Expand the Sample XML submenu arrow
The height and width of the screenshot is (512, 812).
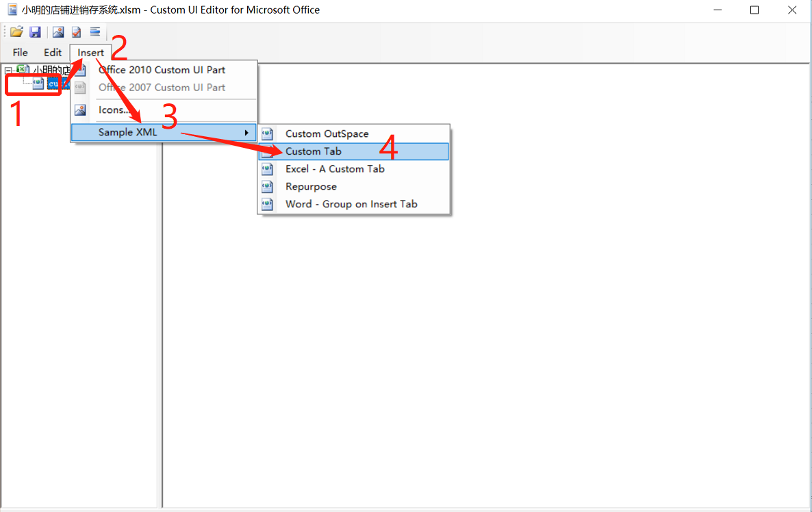pos(246,133)
